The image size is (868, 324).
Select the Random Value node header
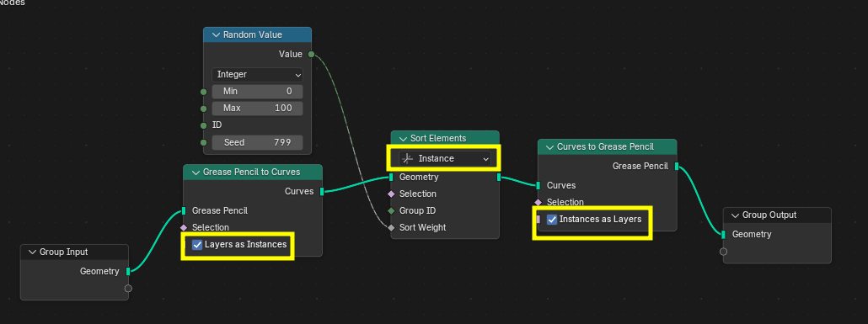tap(257, 35)
